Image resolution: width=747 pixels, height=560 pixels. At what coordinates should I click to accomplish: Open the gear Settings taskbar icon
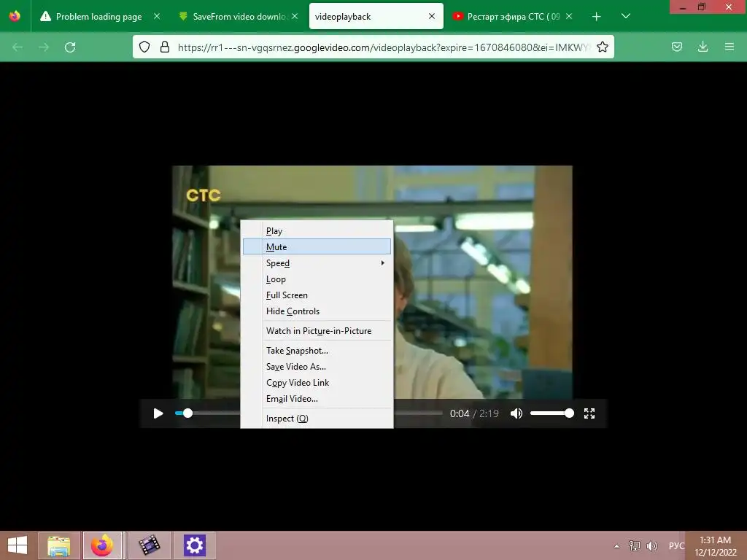click(194, 545)
